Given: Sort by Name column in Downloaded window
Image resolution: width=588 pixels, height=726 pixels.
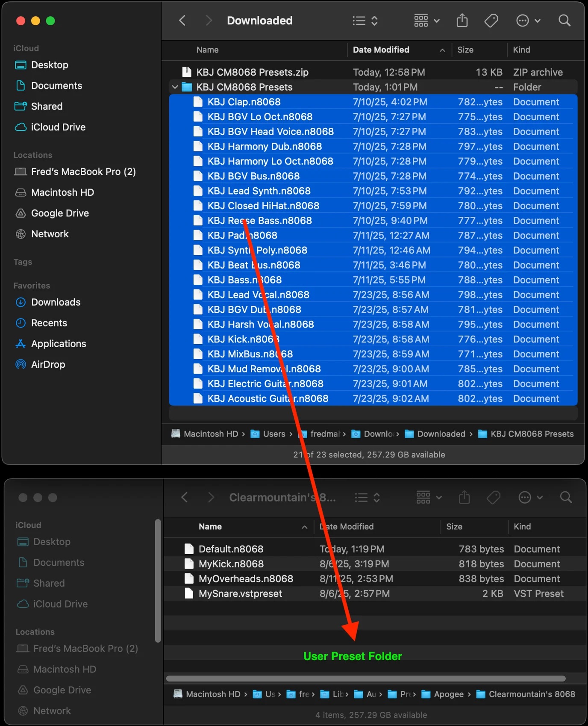Looking at the screenshot, I should tap(208, 50).
